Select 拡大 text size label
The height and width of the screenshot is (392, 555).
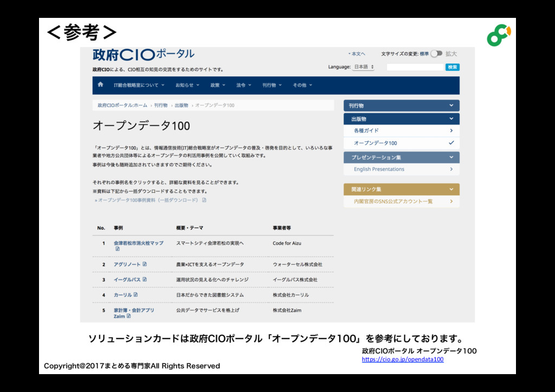click(x=451, y=54)
